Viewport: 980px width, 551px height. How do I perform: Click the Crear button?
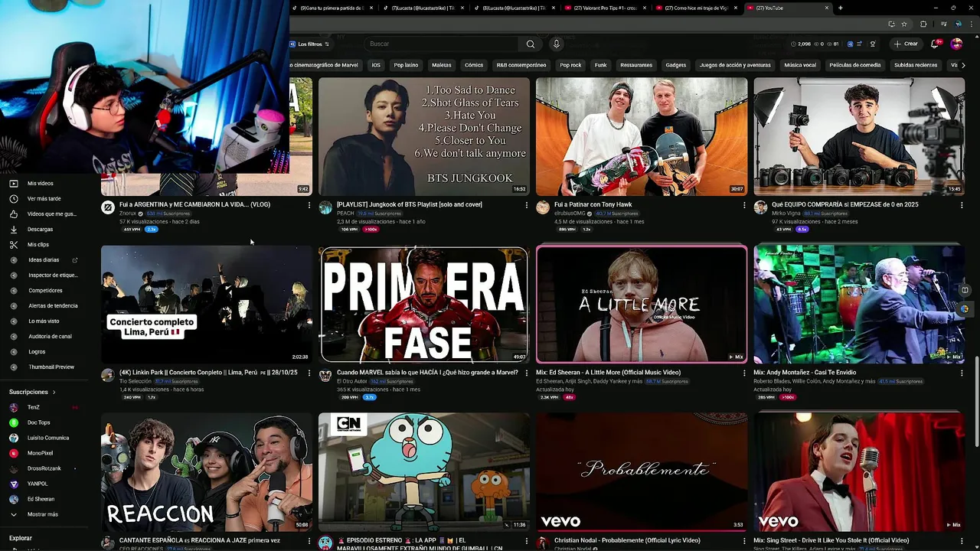(906, 44)
